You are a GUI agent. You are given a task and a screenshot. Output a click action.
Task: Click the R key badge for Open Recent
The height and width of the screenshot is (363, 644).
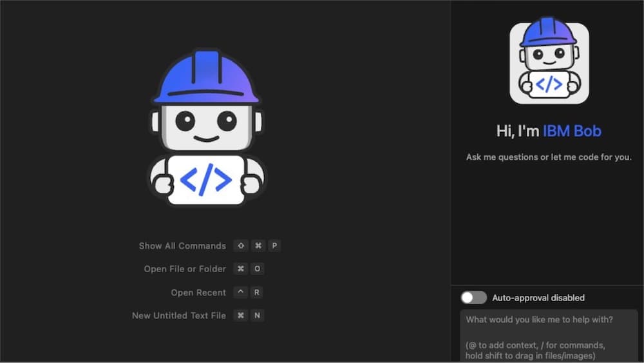click(x=257, y=292)
